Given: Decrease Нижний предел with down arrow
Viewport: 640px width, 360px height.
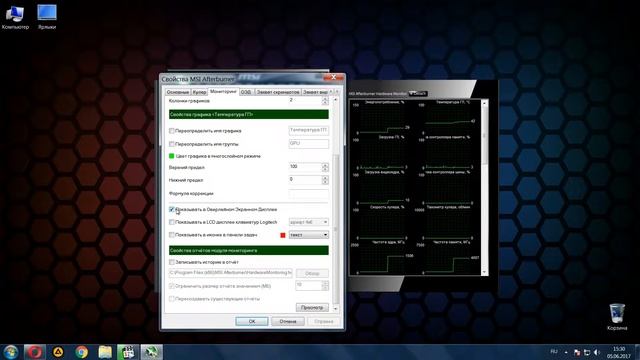Looking at the screenshot, I should click(325, 182).
